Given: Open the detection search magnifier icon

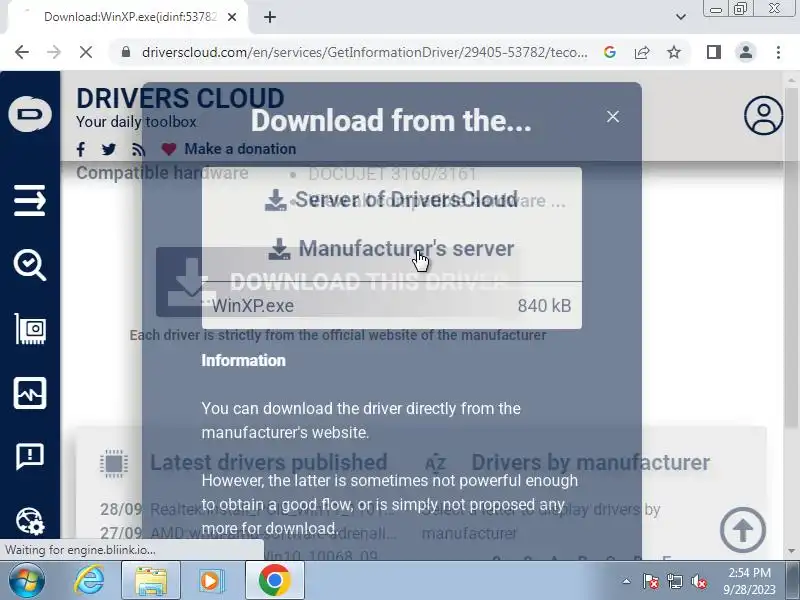Looking at the screenshot, I should point(30,265).
